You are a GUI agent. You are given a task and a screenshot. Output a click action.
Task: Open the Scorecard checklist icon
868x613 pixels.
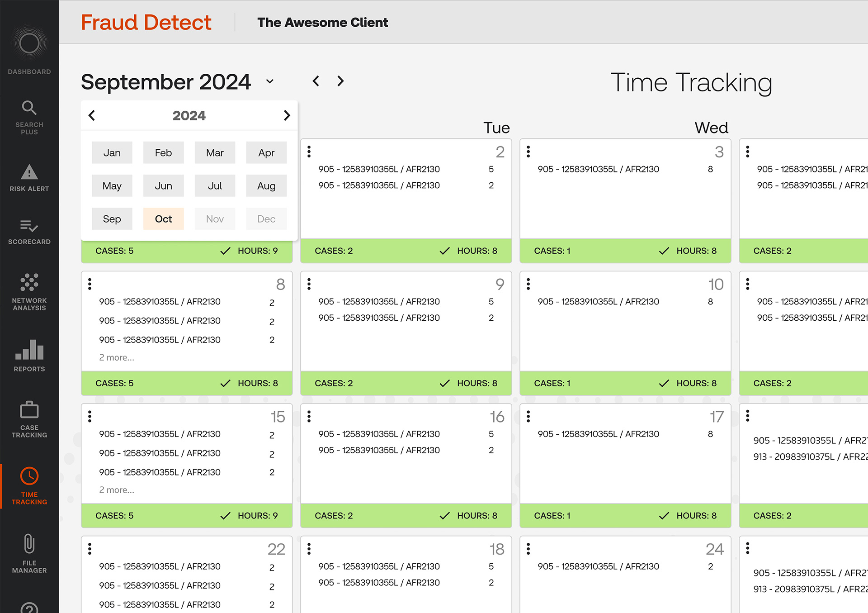point(29,226)
